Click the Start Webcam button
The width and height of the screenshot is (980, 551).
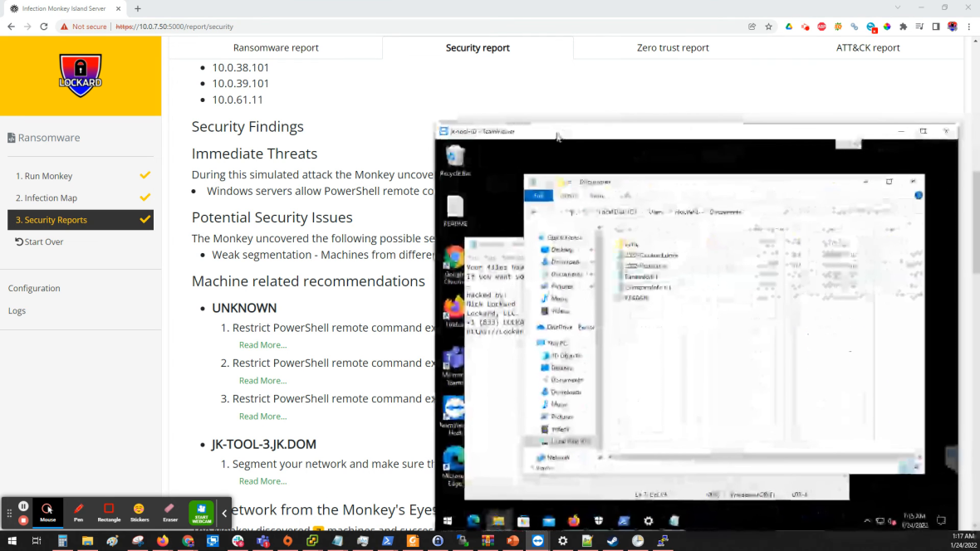[x=201, y=512]
